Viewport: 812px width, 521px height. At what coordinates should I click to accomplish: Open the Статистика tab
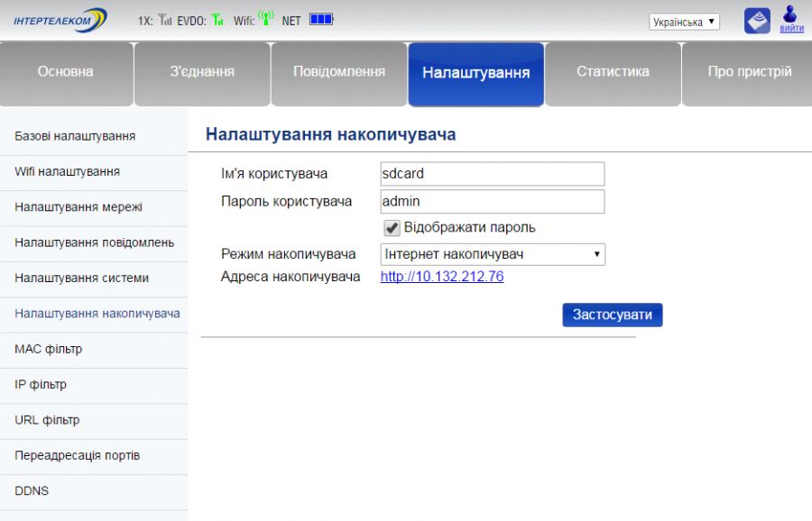613,72
